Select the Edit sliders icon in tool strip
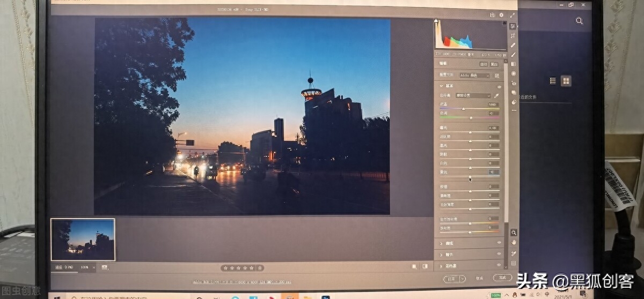Image resolution: width=644 pixels, height=299 pixels. point(513,26)
